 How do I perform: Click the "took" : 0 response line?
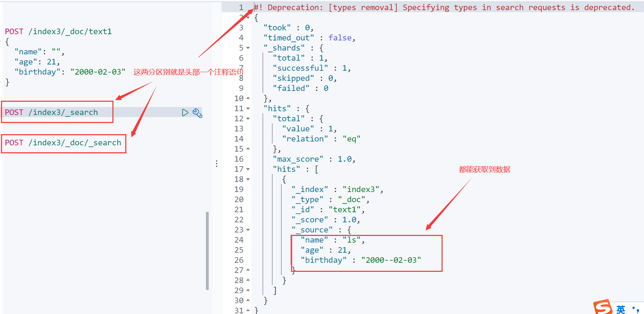[x=288, y=28]
